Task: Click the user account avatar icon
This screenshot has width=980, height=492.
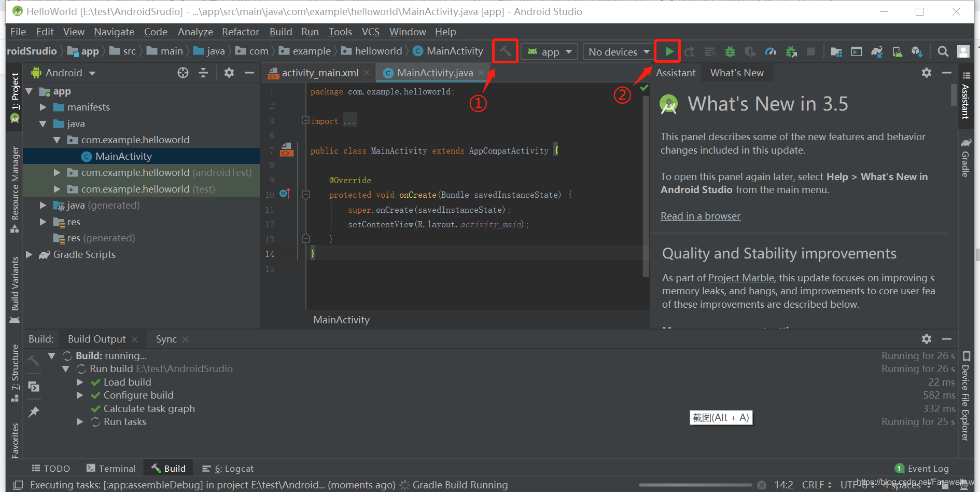Action: pyautogui.click(x=963, y=51)
